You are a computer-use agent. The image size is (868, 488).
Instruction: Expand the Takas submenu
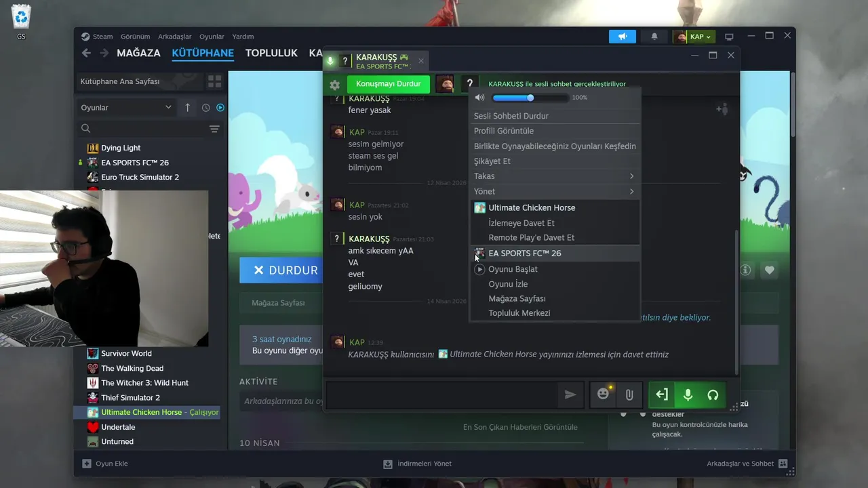coord(555,176)
